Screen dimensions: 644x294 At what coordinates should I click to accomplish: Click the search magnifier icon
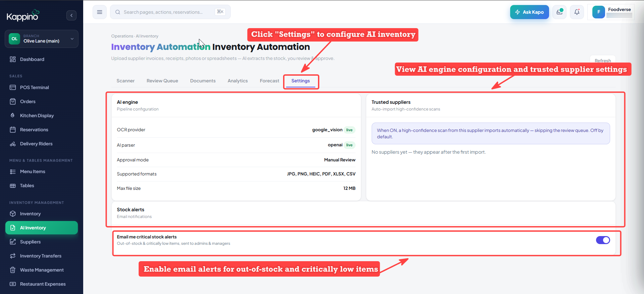(x=118, y=12)
